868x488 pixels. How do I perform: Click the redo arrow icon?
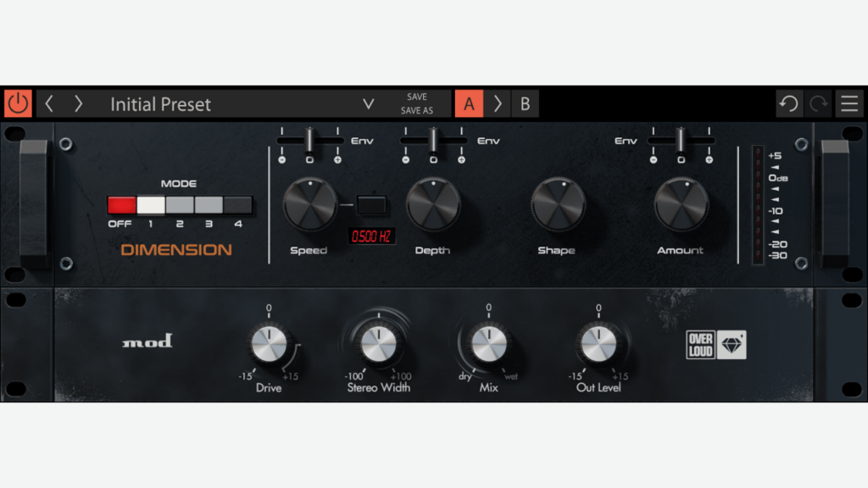click(817, 103)
